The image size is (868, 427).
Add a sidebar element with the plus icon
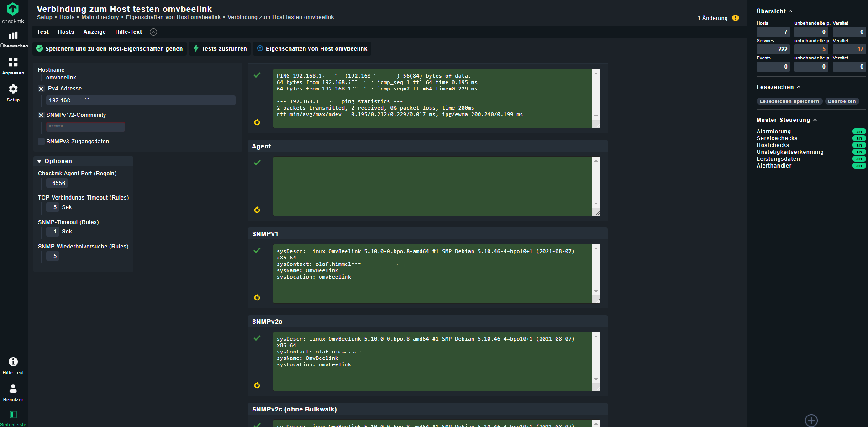pyautogui.click(x=811, y=420)
